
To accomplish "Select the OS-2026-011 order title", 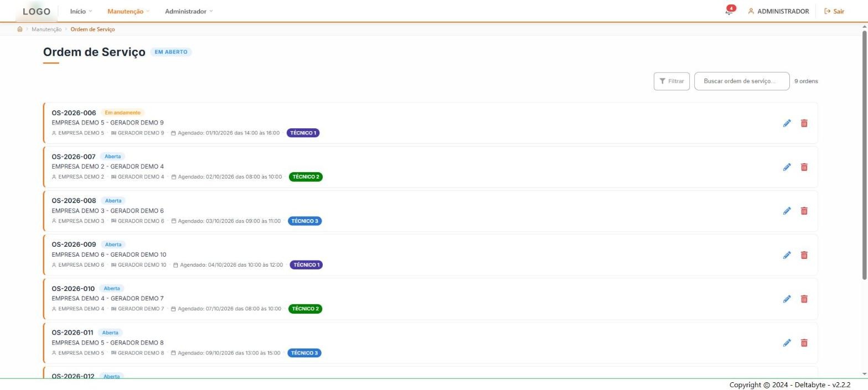I will 73,332.
